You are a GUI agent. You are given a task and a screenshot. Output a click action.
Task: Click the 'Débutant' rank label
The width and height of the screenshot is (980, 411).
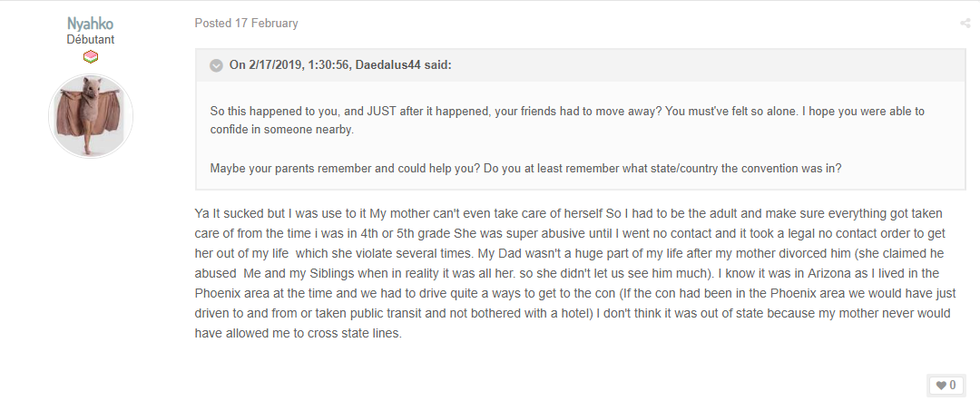tap(91, 39)
